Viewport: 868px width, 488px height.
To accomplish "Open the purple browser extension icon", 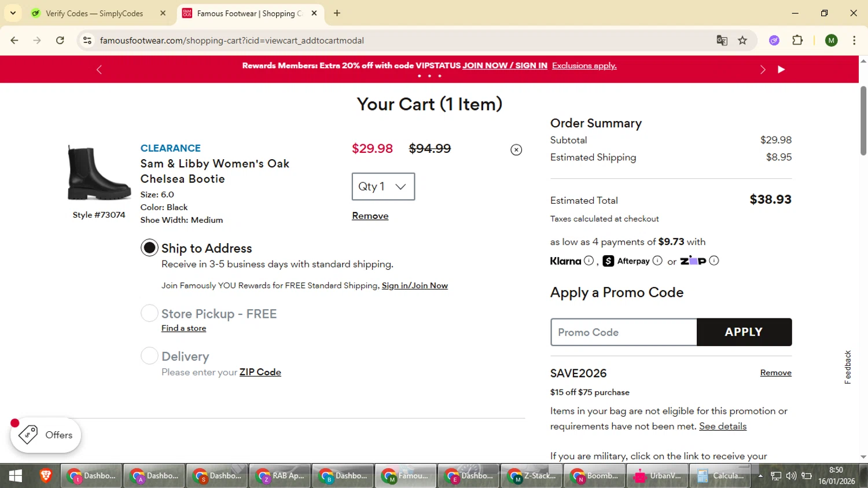I will (x=774, y=41).
